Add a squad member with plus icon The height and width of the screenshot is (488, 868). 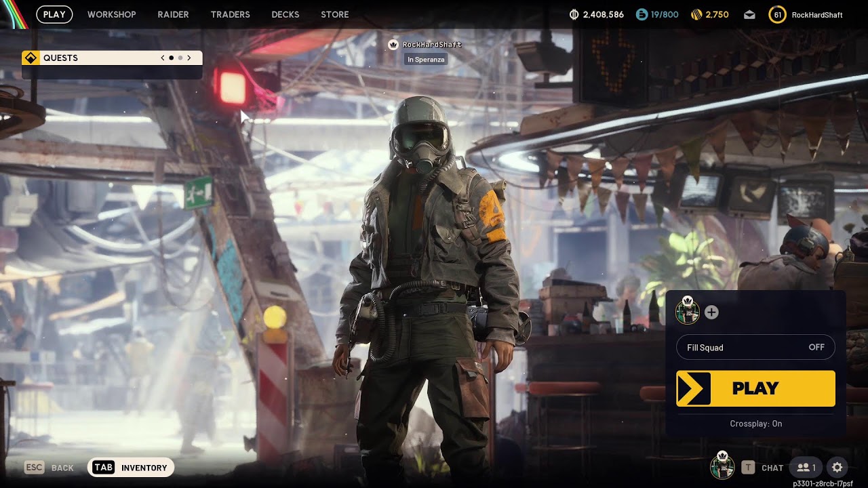pyautogui.click(x=711, y=312)
